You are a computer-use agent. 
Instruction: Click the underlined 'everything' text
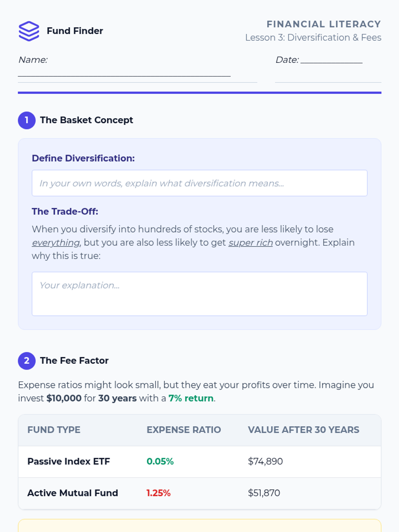(56, 243)
